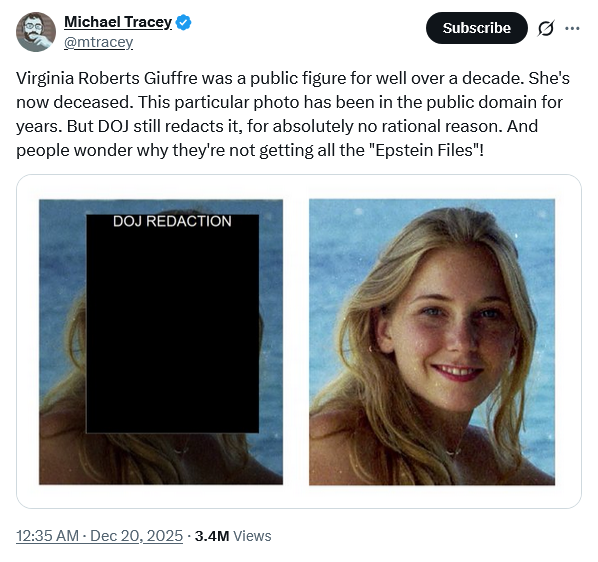Open the right unredacted photo
This screenshot has width=598, height=562.
tap(432, 342)
